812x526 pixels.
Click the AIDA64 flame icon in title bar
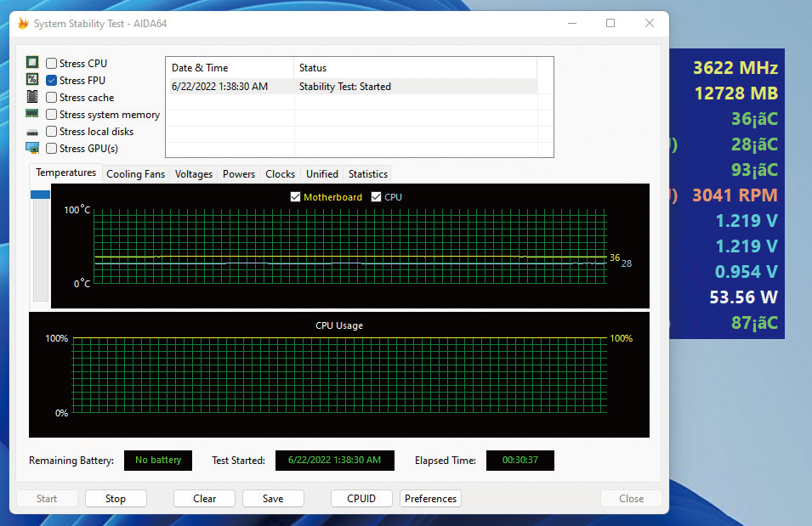pos(23,23)
